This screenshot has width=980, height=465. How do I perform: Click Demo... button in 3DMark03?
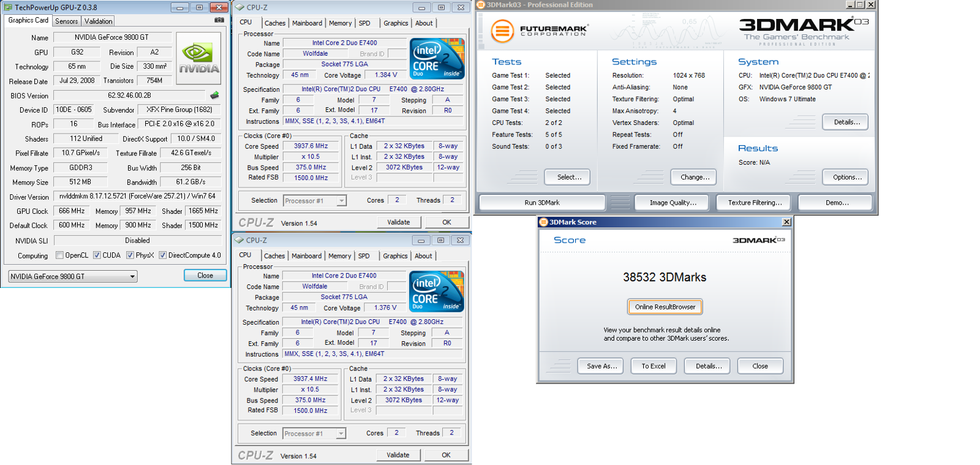[836, 203]
